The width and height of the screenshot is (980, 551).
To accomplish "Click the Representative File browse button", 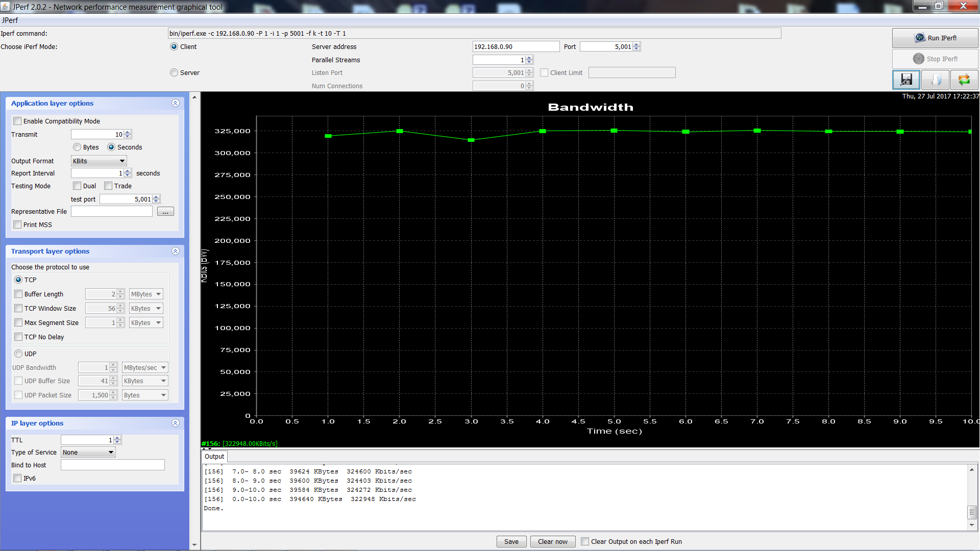I will [x=165, y=212].
